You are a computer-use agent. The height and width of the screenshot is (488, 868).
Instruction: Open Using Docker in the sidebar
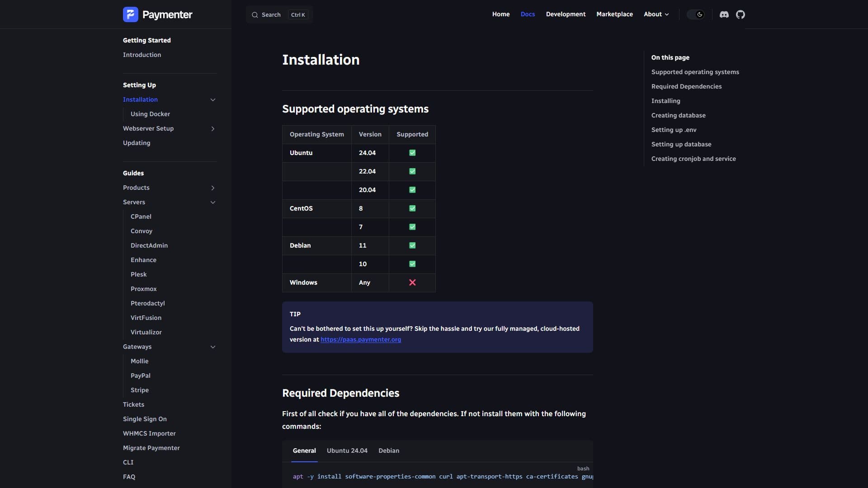tap(151, 114)
